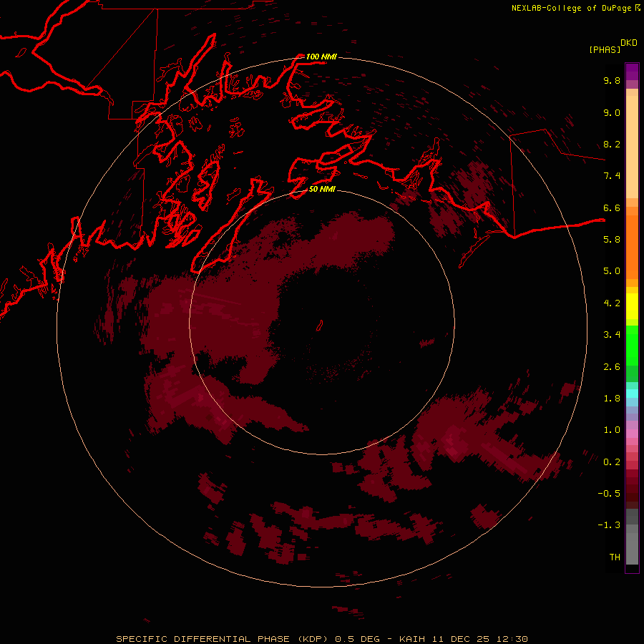Click the 8.2 value on the color scale
The height and width of the screenshot is (644, 644).
(x=612, y=144)
